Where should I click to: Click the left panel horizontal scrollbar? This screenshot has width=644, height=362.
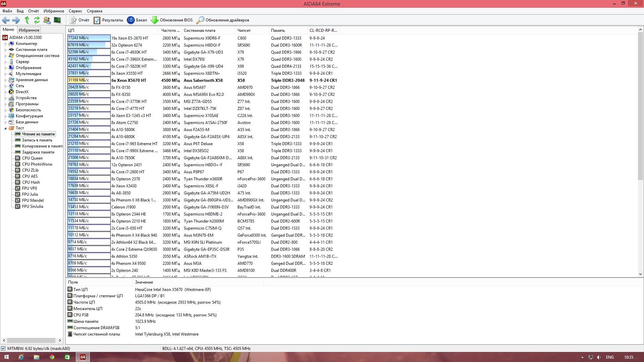click(x=32, y=340)
